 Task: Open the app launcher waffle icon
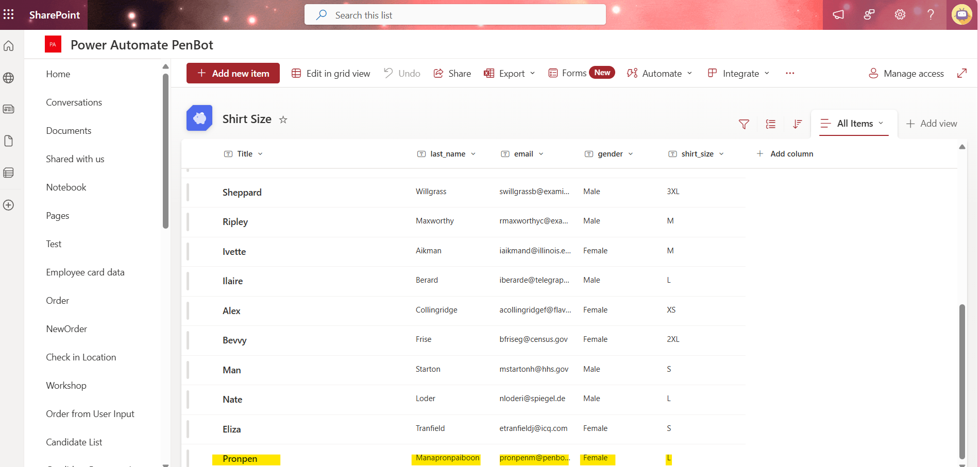pos(8,14)
